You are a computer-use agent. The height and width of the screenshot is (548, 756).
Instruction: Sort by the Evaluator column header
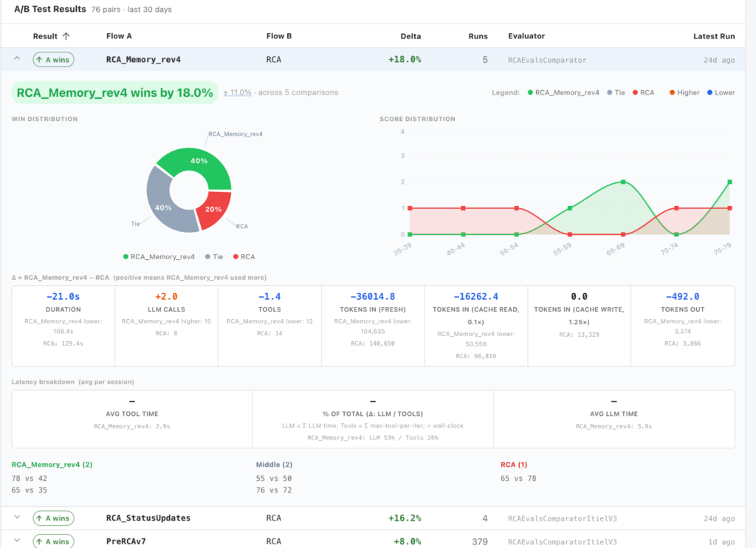coord(526,36)
